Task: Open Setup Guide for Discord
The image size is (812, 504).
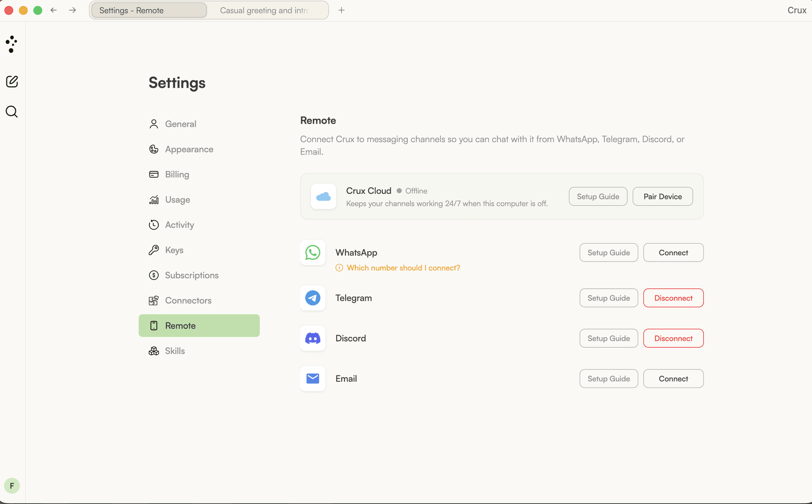Action: (609, 338)
